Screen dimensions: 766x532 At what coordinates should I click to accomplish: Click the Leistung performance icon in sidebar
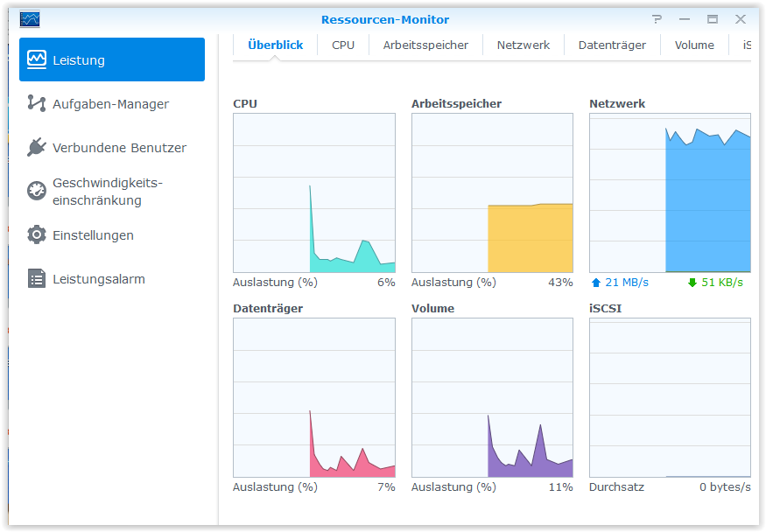pos(37,59)
